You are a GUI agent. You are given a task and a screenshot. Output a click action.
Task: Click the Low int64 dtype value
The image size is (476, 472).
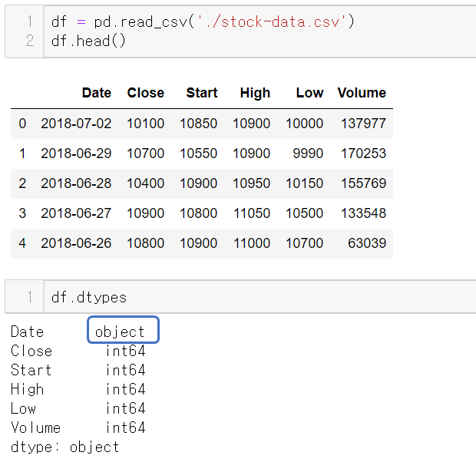126,408
